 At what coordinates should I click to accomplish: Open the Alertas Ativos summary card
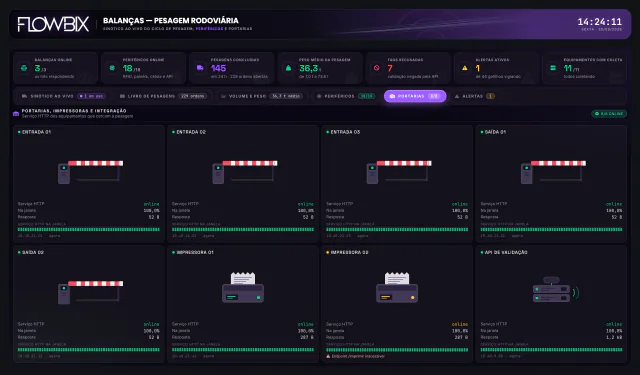coord(496,68)
